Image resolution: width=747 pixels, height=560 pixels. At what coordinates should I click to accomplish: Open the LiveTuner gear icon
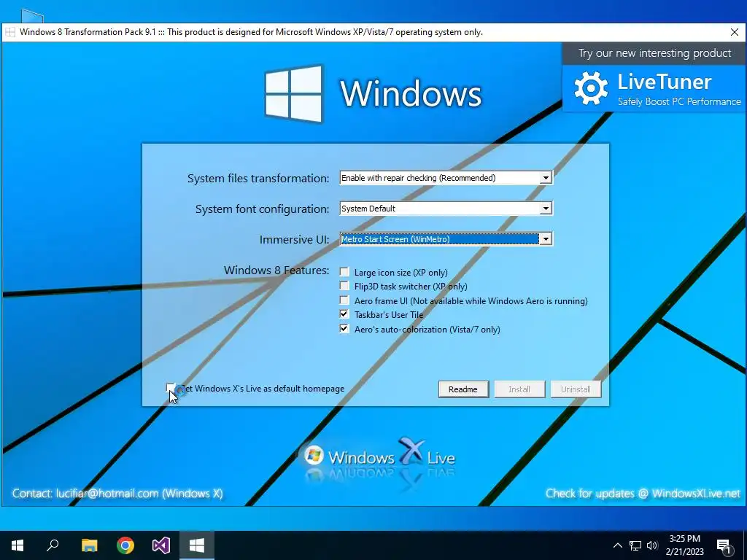click(591, 88)
